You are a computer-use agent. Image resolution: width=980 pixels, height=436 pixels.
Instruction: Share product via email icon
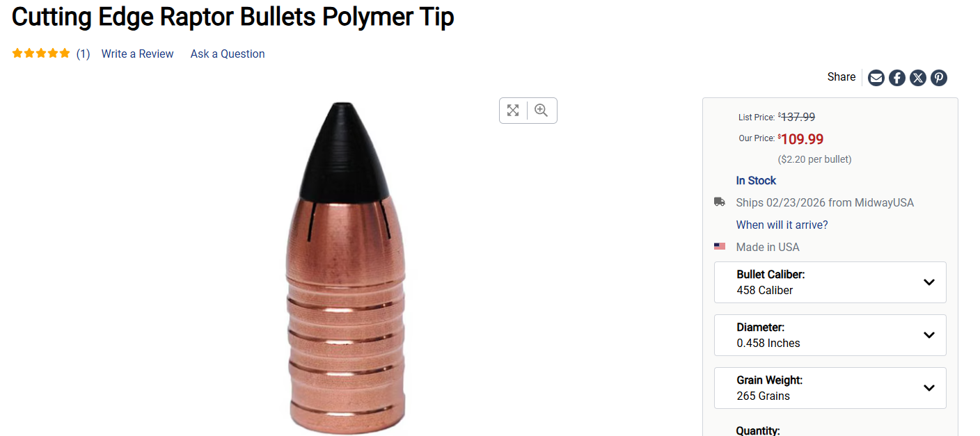[x=876, y=78]
